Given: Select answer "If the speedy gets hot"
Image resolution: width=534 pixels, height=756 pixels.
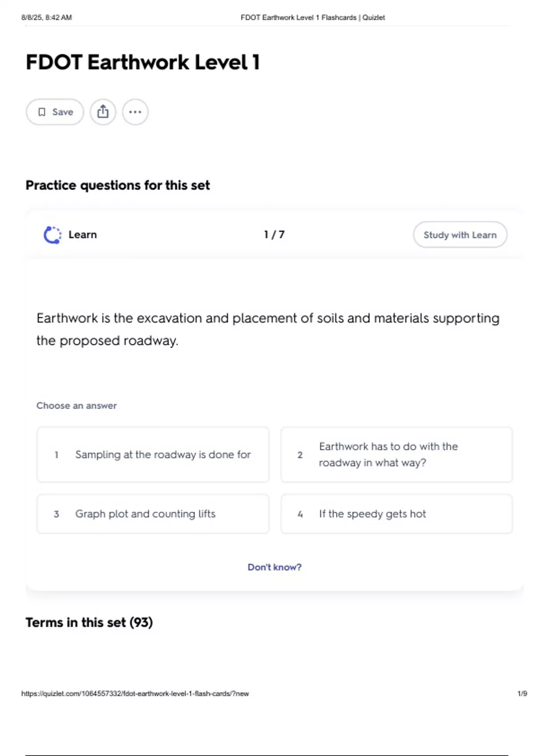Looking at the screenshot, I should coord(396,514).
